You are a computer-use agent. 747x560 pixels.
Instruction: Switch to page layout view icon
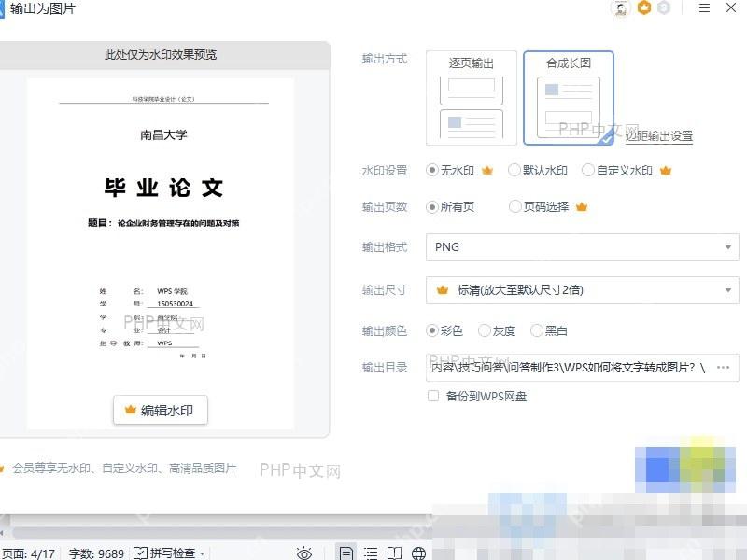click(x=346, y=553)
